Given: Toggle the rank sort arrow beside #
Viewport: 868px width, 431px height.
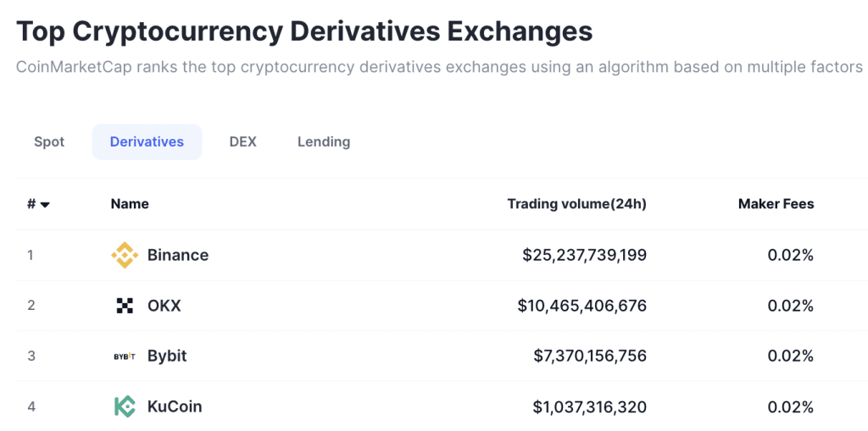Looking at the screenshot, I should (45, 205).
